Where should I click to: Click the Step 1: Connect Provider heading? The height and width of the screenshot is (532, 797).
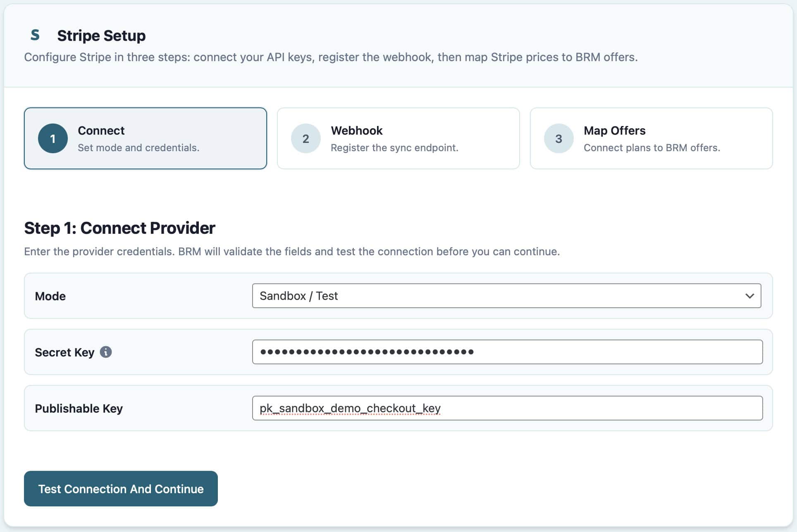coord(119,228)
